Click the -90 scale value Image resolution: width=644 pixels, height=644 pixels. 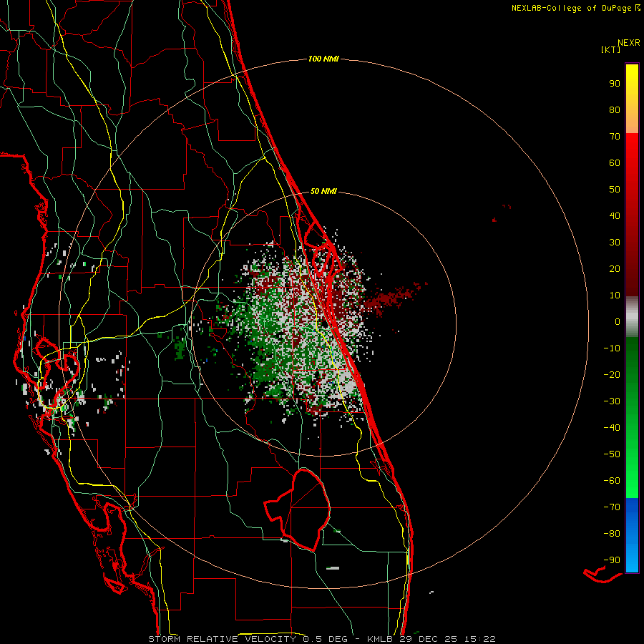(x=612, y=560)
